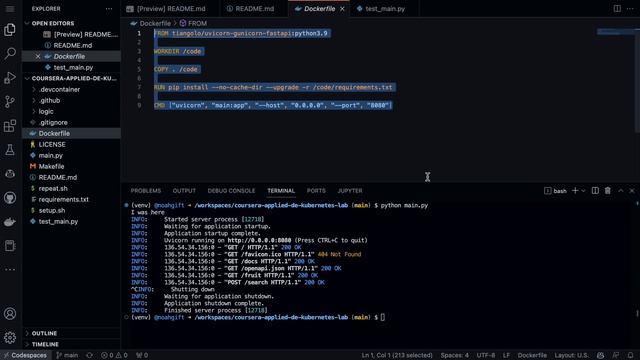The height and width of the screenshot is (360, 640).
Task: Expand the logic folder
Action: click(x=71, y=111)
